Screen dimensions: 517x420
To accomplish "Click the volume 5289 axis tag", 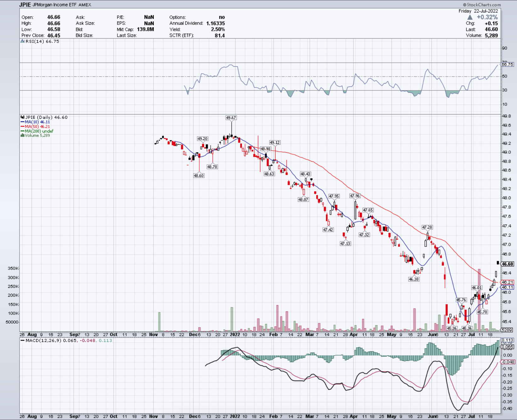I will coord(507,330).
